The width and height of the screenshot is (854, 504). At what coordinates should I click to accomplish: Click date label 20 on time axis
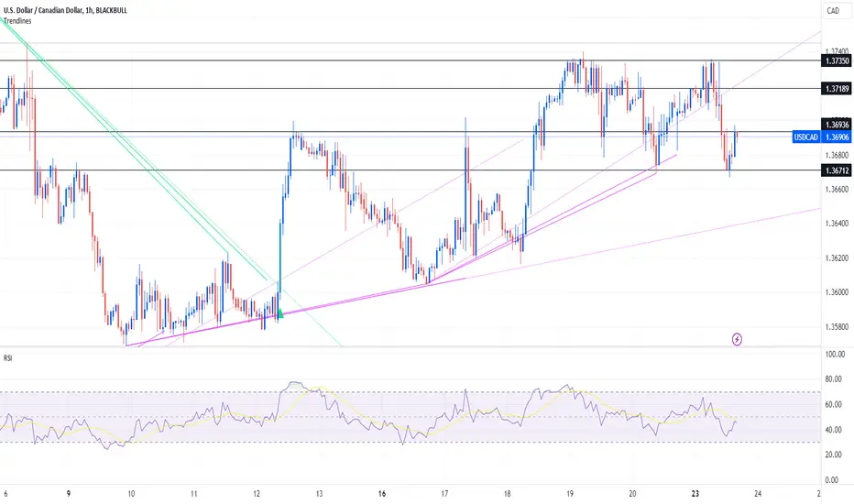[x=632, y=494]
